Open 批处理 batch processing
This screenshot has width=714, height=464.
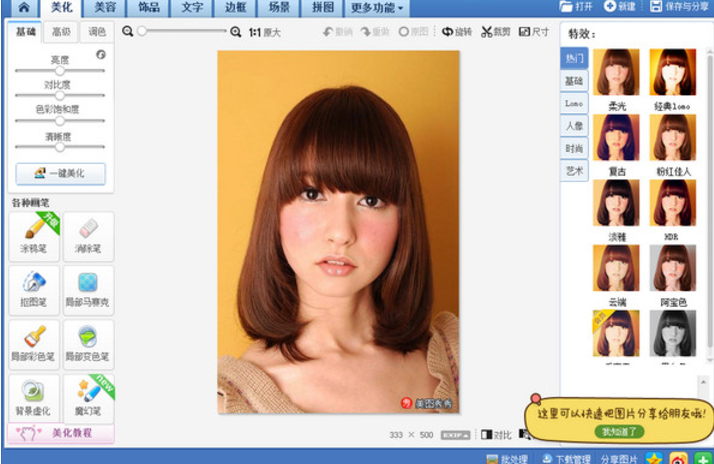(x=507, y=459)
